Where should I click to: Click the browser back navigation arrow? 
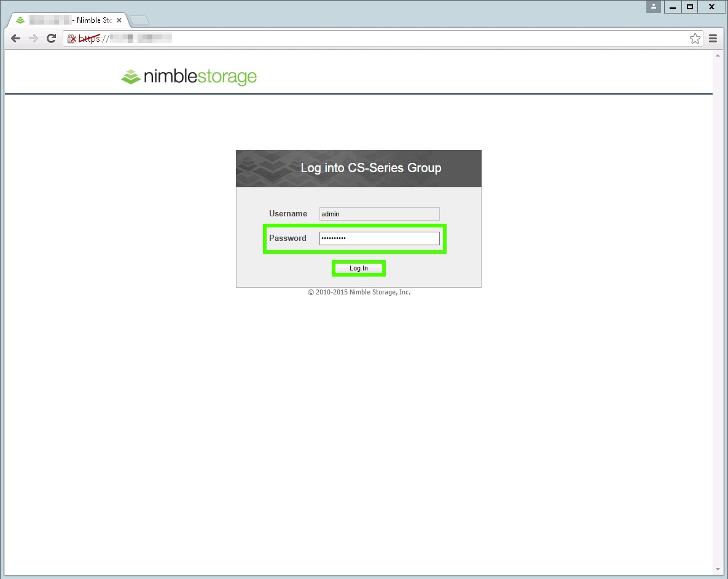tap(15, 38)
